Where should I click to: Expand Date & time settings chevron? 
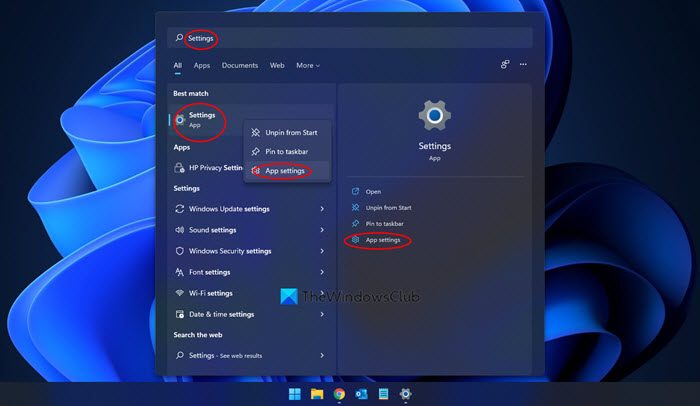point(322,314)
